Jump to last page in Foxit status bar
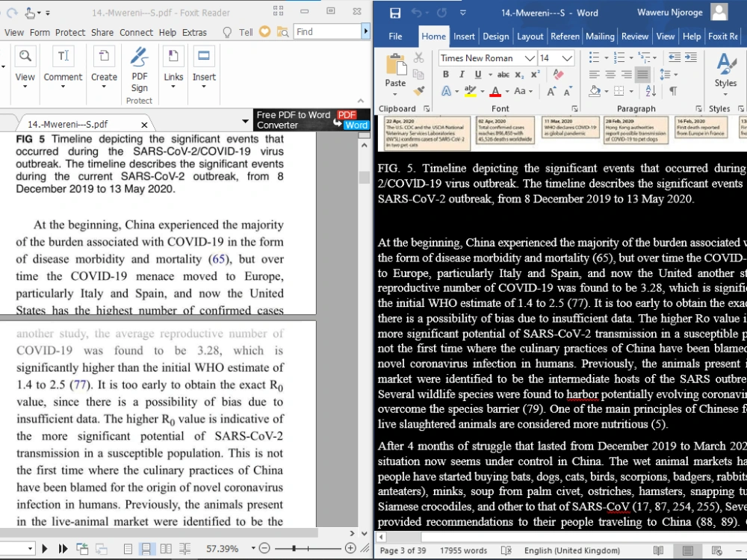 pyautogui.click(x=63, y=549)
